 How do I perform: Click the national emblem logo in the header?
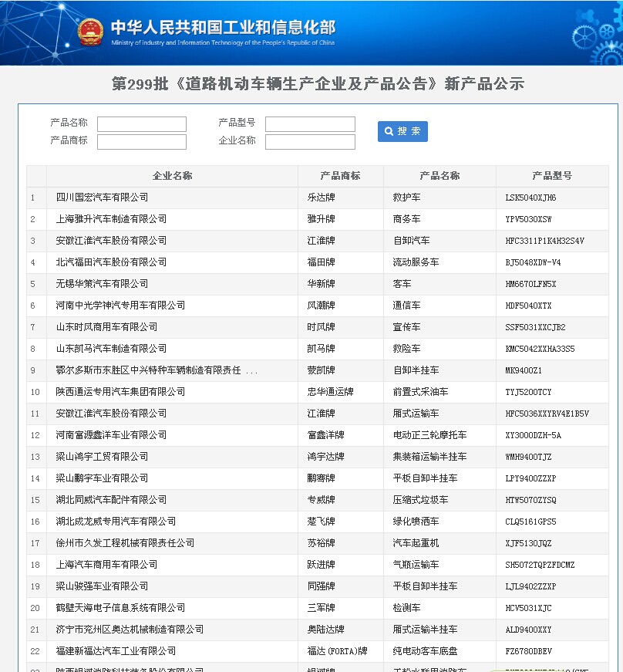(x=90, y=32)
